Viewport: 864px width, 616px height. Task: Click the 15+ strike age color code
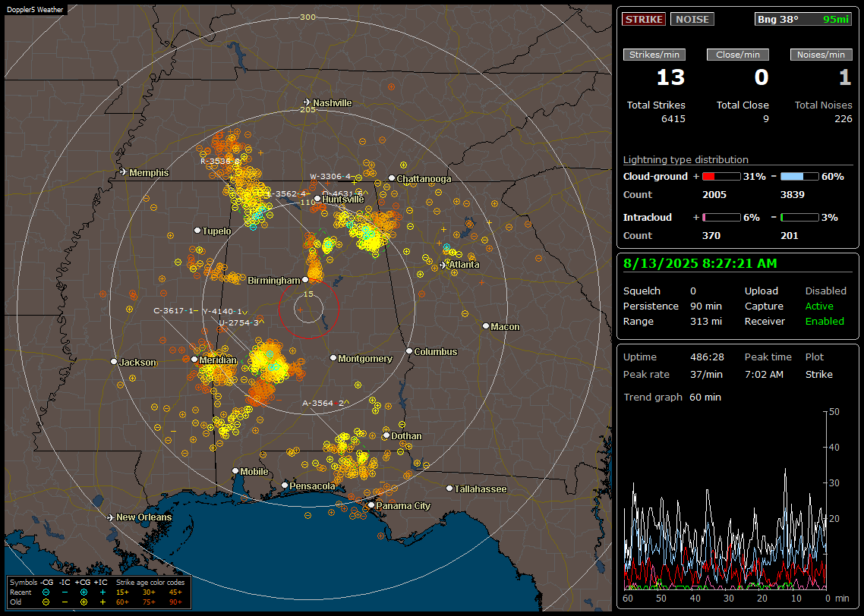click(x=122, y=592)
